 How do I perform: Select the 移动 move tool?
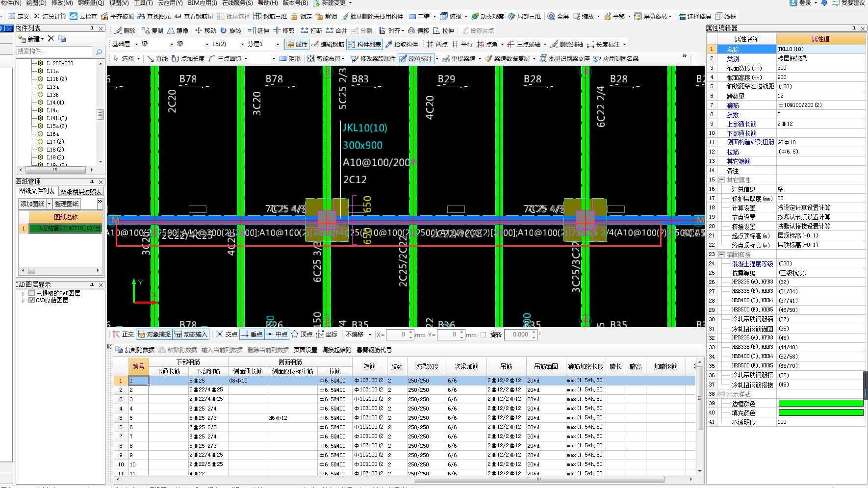click(x=205, y=30)
